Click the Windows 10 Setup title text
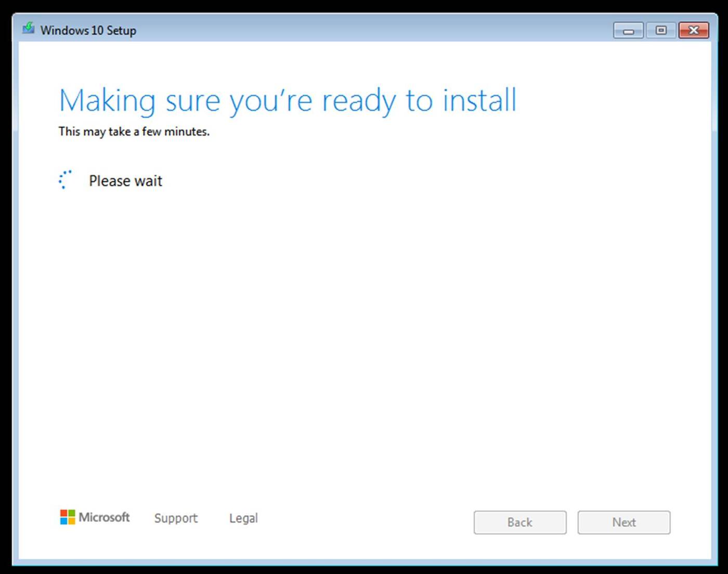 [x=88, y=30]
